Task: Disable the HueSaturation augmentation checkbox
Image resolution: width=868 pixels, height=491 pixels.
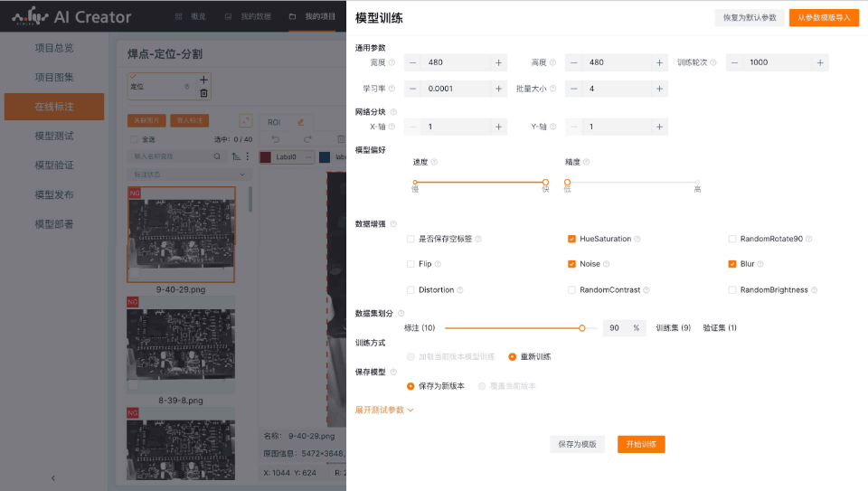Action: click(571, 240)
